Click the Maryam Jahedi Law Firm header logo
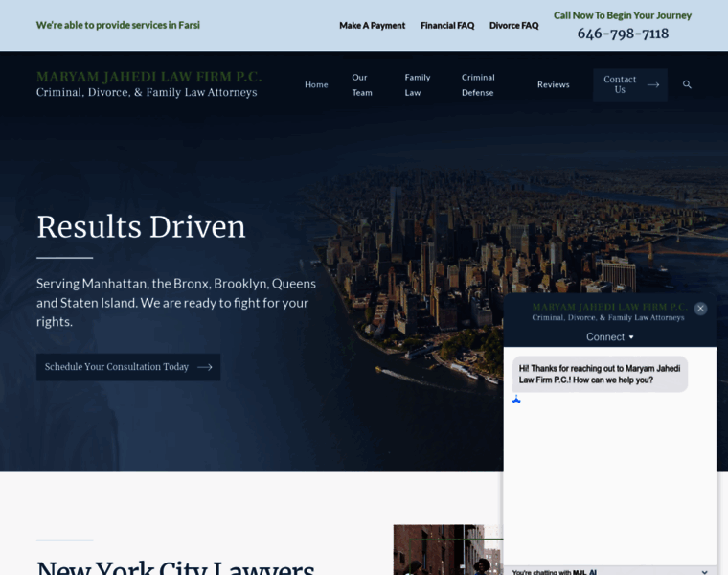This screenshot has height=575, width=728. [149, 84]
